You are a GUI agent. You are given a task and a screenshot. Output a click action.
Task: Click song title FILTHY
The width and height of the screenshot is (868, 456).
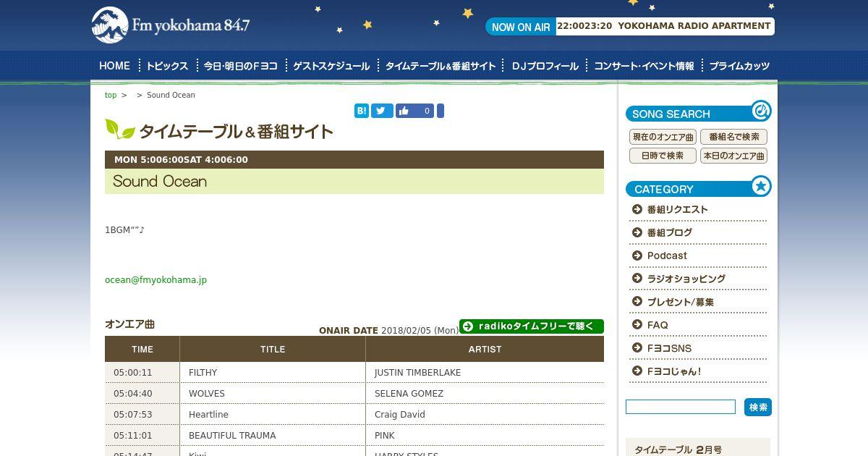pyautogui.click(x=203, y=373)
